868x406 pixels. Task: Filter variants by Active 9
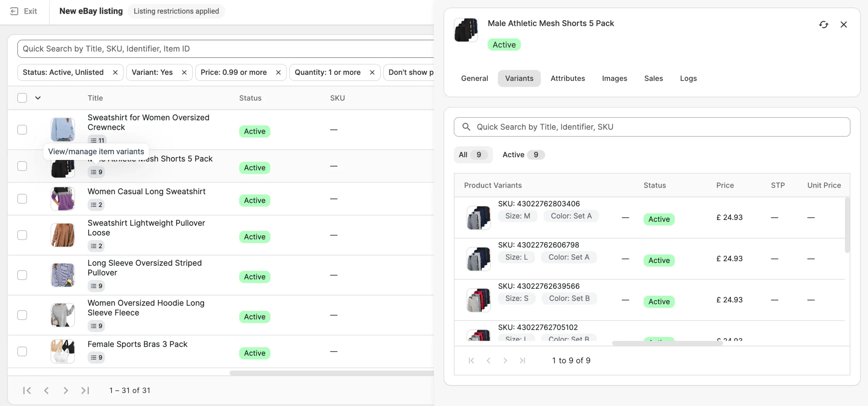pos(524,155)
